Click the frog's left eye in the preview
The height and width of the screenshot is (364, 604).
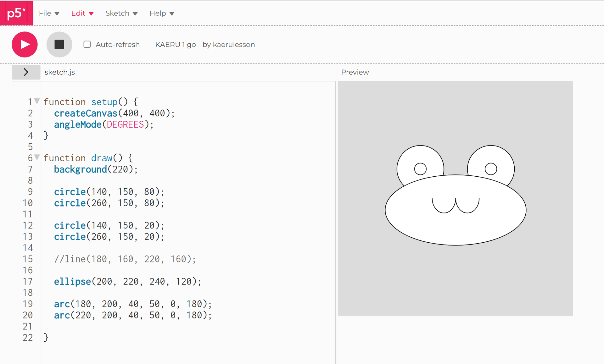click(420, 169)
